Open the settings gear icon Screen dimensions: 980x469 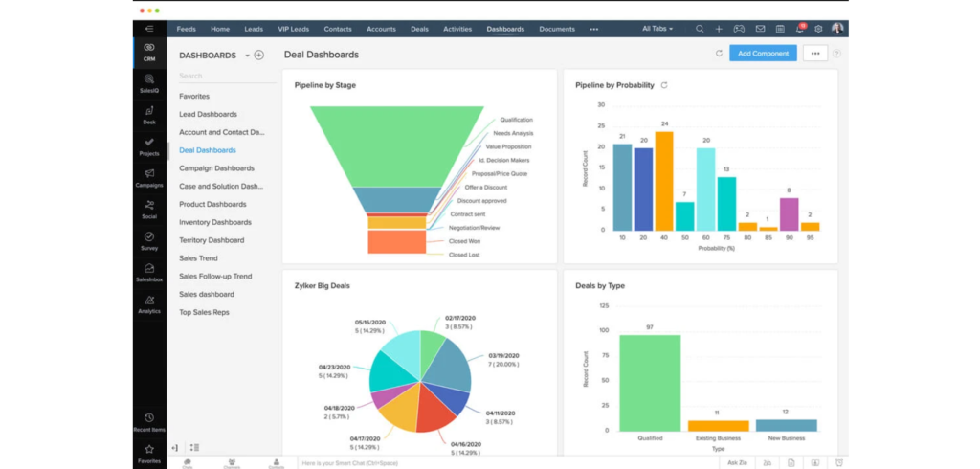818,30
